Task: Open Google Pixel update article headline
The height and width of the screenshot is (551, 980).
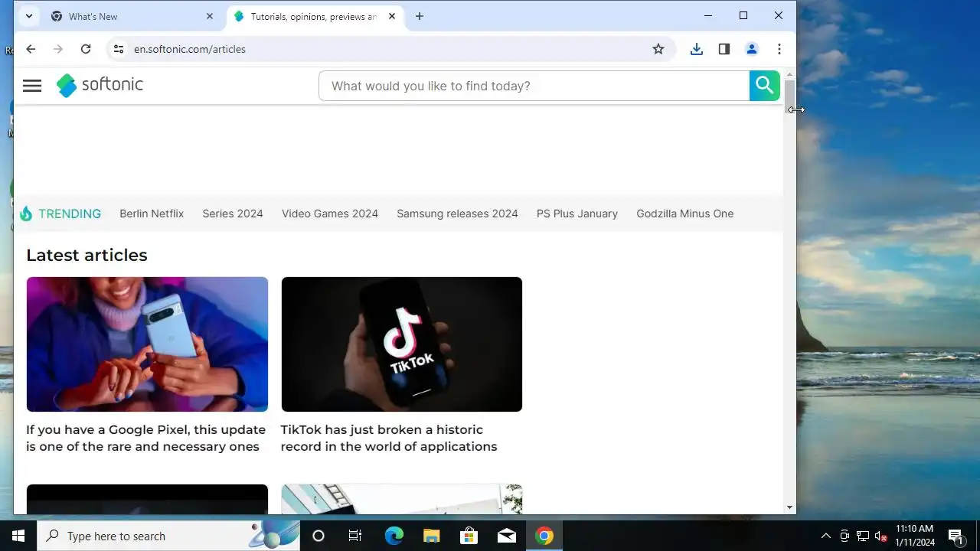Action: pos(146,438)
